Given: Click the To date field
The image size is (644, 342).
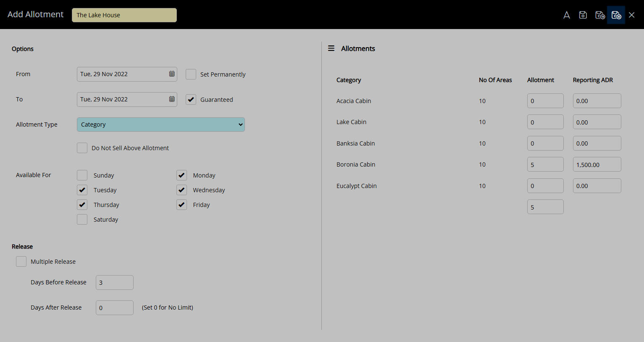Looking at the screenshot, I should pyautogui.click(x=127, y=99).
